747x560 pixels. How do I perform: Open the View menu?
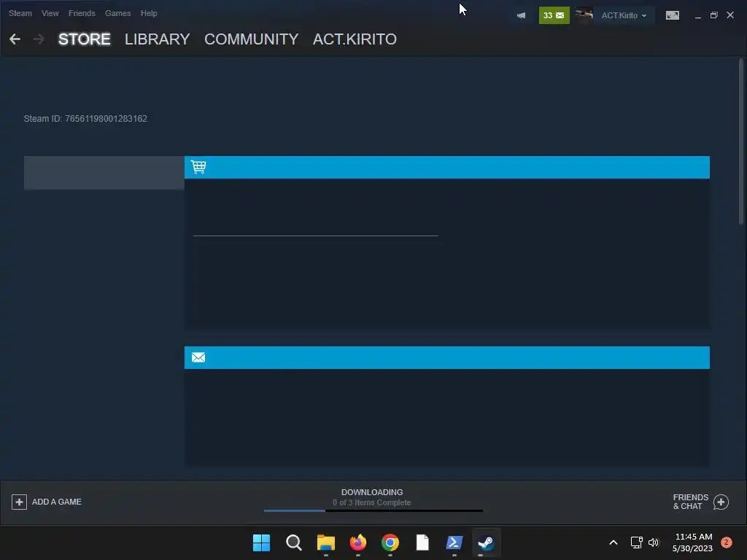tap(50, 13)
